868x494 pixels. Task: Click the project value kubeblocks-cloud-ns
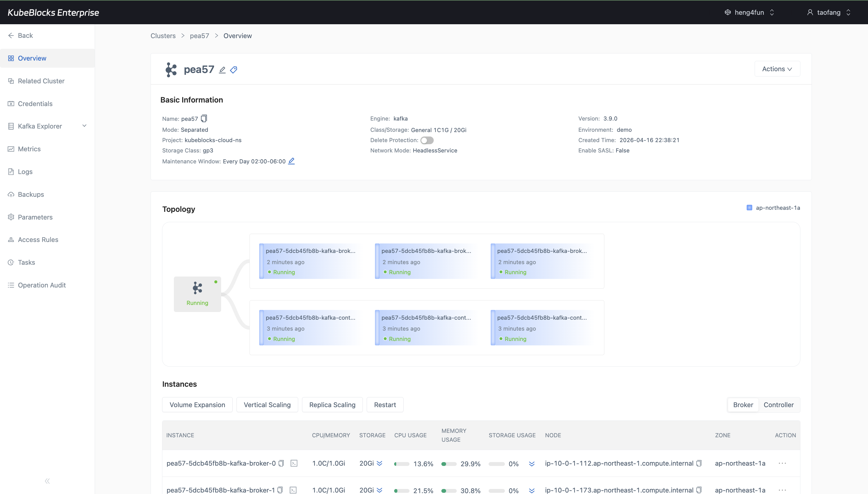click(x=213, y=140)
